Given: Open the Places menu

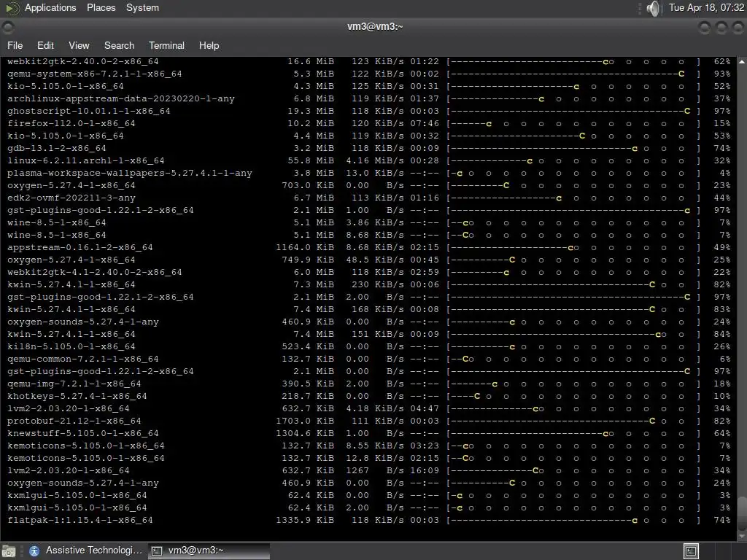Looking at the screenshot, I should 101,7.
